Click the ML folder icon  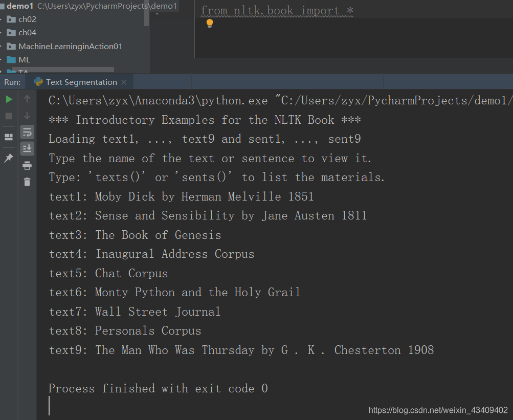coord(11,59)
